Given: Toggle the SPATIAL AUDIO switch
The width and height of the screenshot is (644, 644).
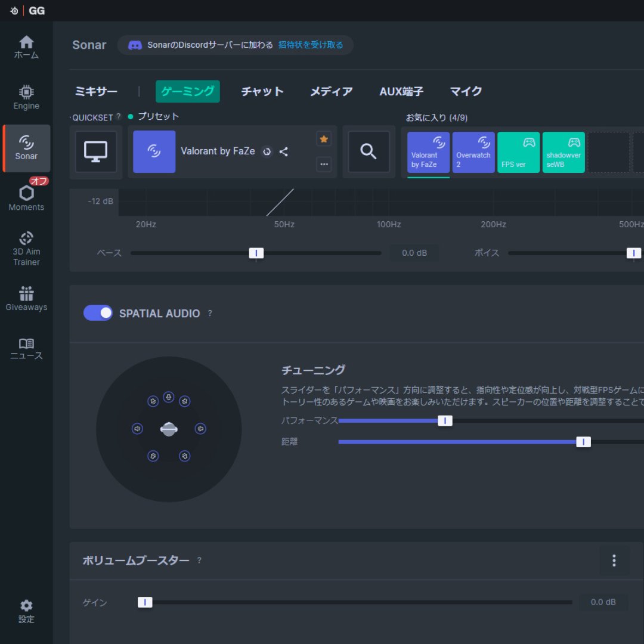Looking at the screenshot, I should pyautogui.click(x=98, y=313).
